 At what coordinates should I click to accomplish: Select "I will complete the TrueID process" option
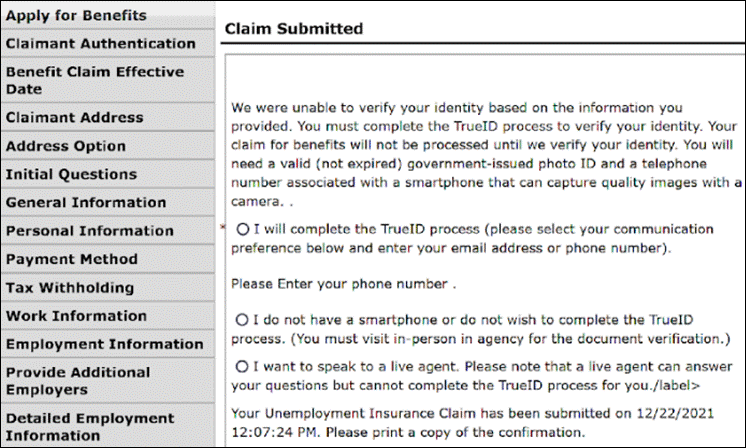(x=243, y=229)
